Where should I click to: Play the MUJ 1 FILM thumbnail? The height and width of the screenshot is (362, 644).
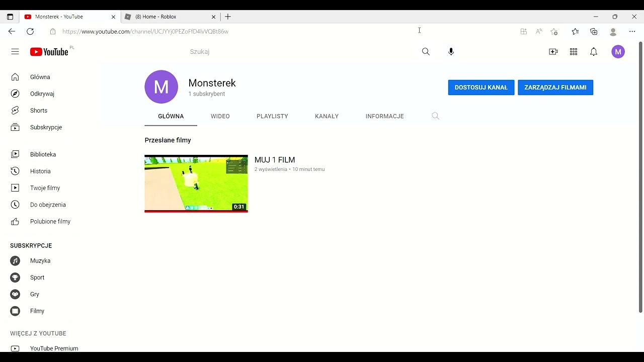click(x=196, y=184)
